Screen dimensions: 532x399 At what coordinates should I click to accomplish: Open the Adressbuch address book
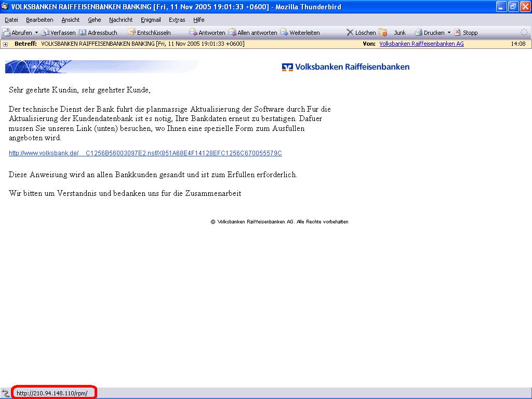(x=98, y=33)
